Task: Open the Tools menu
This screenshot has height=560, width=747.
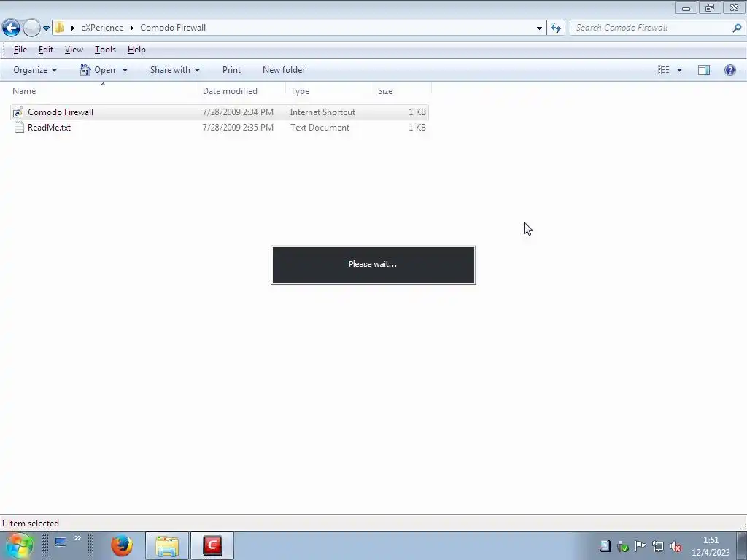Action: click(x=105, y=50)
